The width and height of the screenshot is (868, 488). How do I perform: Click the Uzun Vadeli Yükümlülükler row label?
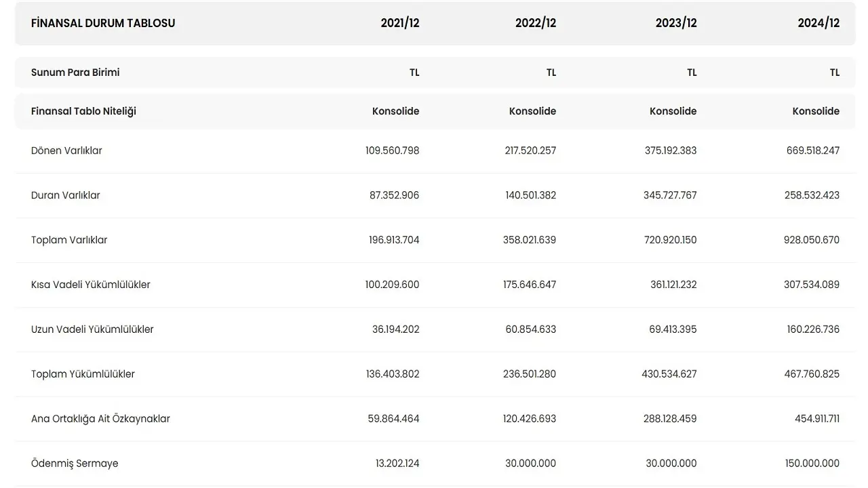click(92, 329)
